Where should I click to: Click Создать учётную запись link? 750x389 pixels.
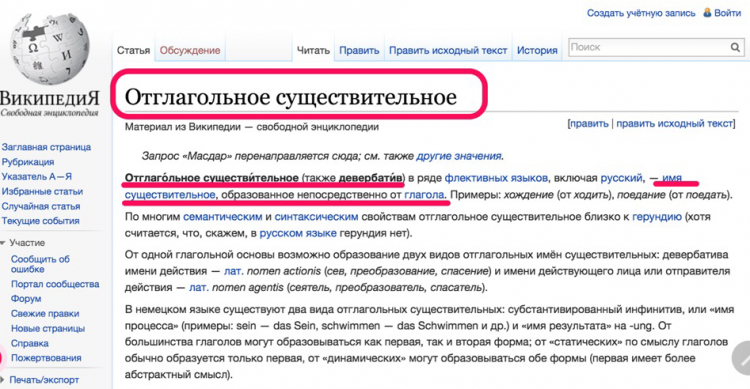641,13
